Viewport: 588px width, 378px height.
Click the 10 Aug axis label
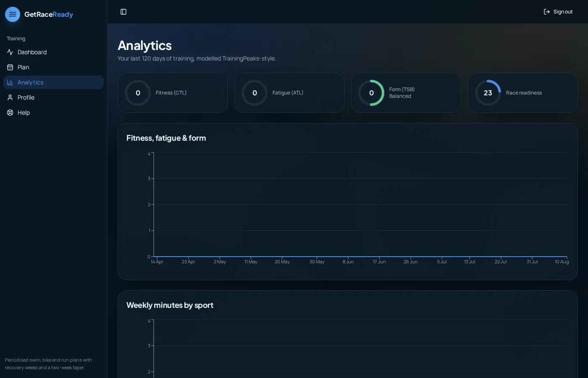click(562, 262)
